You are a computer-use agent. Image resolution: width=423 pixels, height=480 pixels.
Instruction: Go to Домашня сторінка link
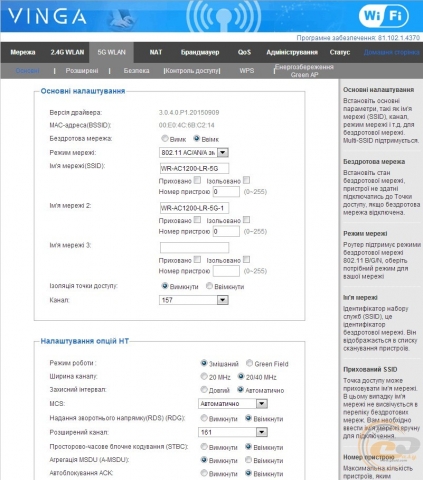(391, 52)
